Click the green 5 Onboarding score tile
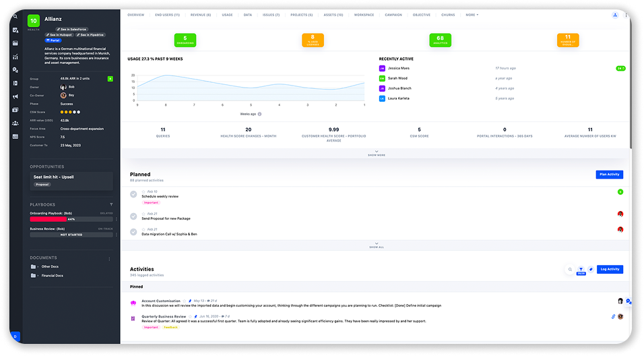 [185, 40]
